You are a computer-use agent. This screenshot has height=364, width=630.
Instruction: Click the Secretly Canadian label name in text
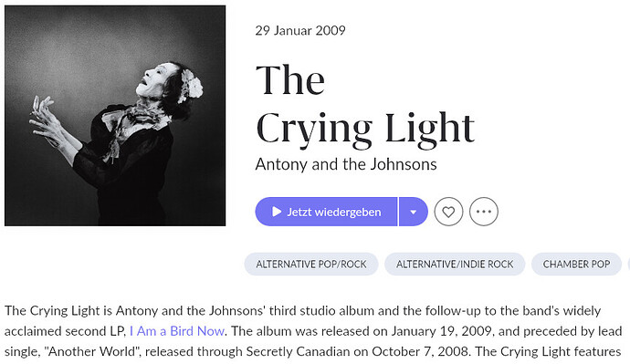(298, 351)
